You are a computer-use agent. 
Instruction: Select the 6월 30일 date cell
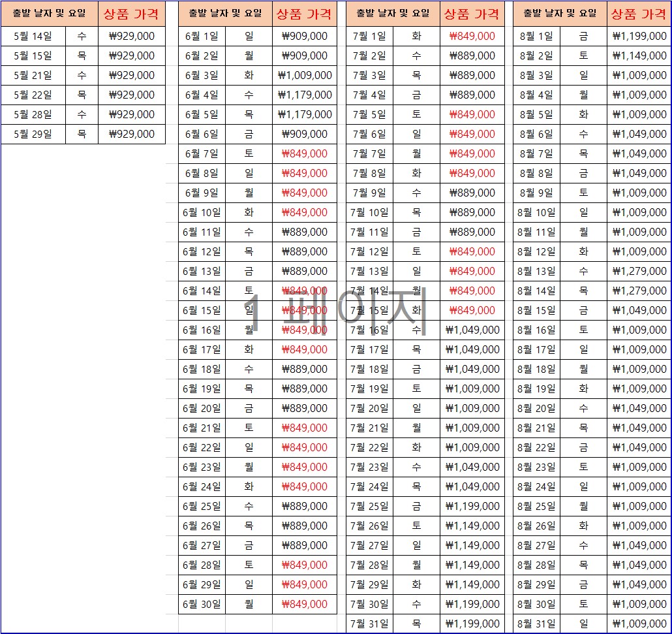pyautogui.click(x=202, y=605)
